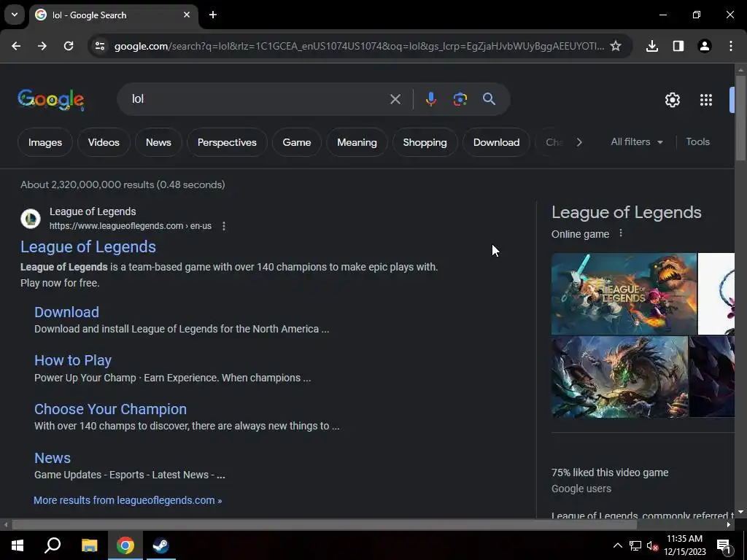Search by image with Google Lens
747x560 pixels.
point(460,99)
